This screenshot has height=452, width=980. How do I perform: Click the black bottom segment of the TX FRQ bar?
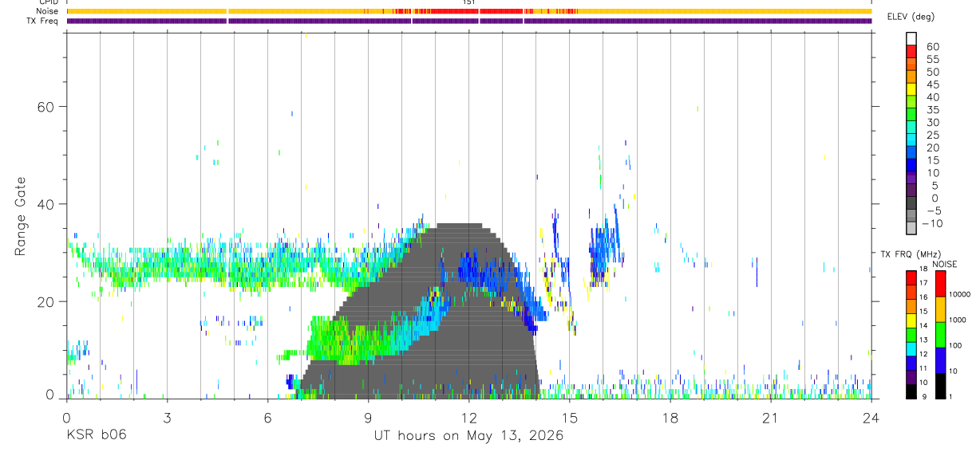(911, 391)
